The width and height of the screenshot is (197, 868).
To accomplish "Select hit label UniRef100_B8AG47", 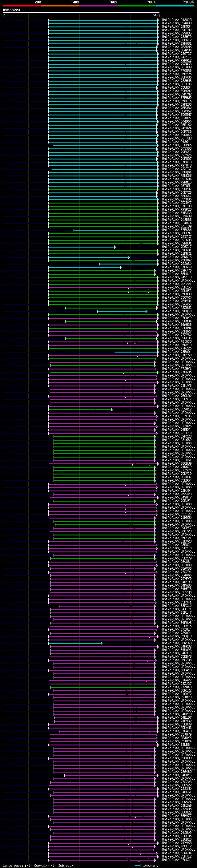I will [x=177, y=196].
